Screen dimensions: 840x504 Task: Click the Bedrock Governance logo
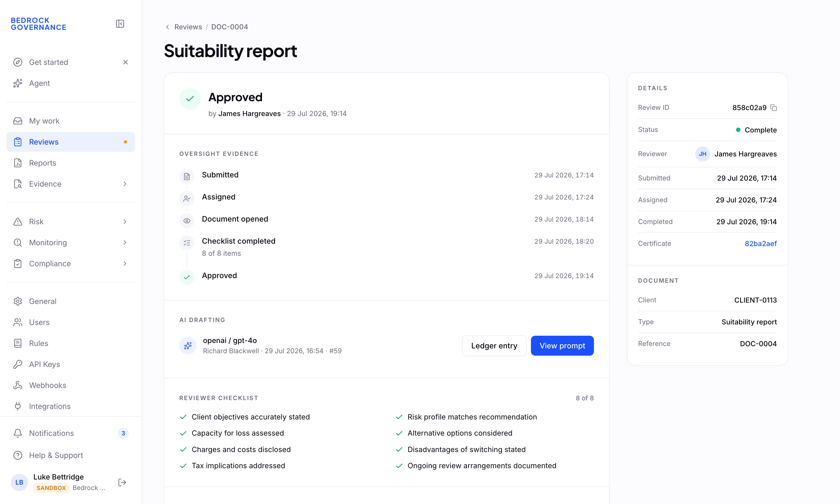(39, 24)
